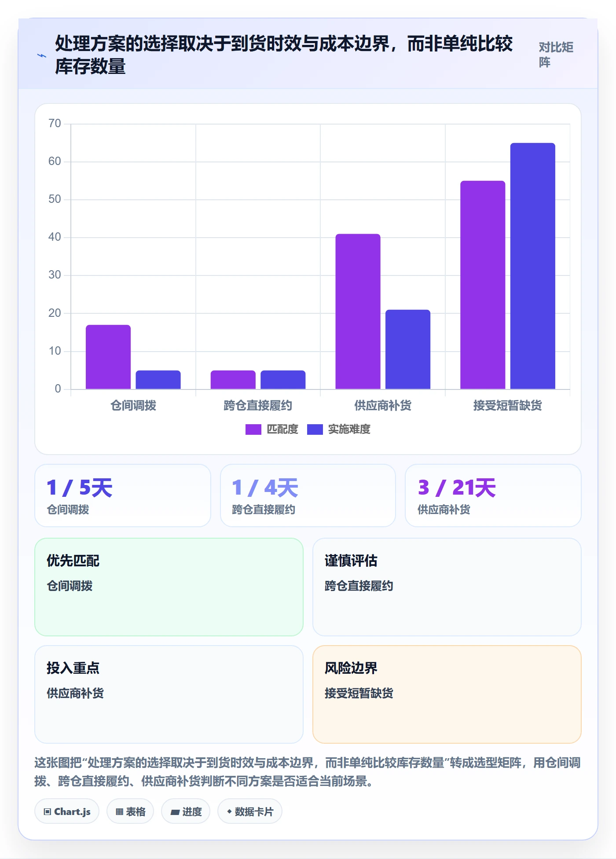This screenshot has width=616, height=859.
Task: Select the 对比矩阵 badge in the header
Action: pyautogui.click(x=556, y=55)
